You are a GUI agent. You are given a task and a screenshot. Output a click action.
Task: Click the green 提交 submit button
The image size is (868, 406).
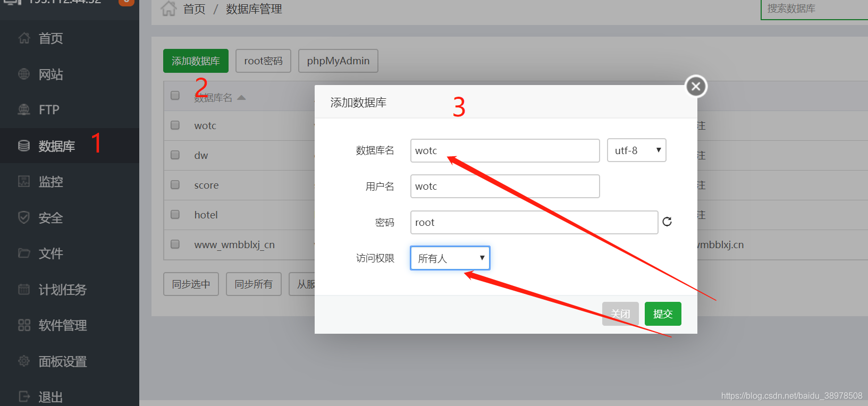663,314
